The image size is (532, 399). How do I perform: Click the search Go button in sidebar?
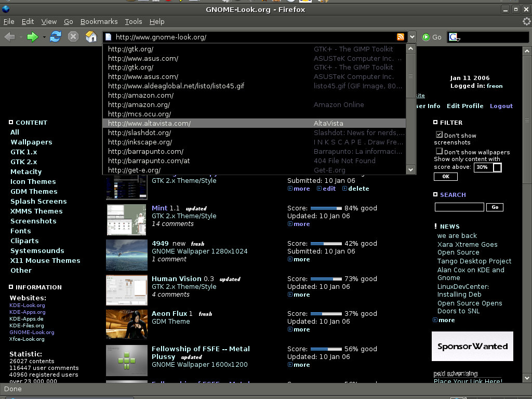(x=495, y=207)
